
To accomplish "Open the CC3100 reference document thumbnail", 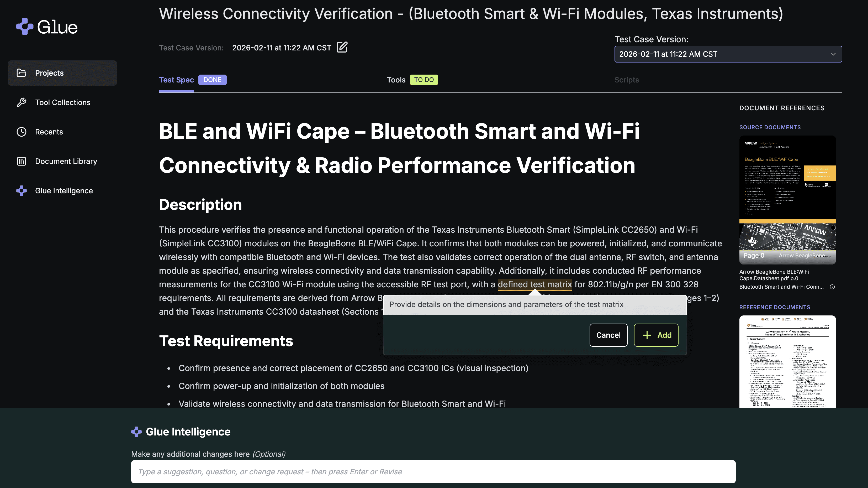I will click(x=787, y=361).
